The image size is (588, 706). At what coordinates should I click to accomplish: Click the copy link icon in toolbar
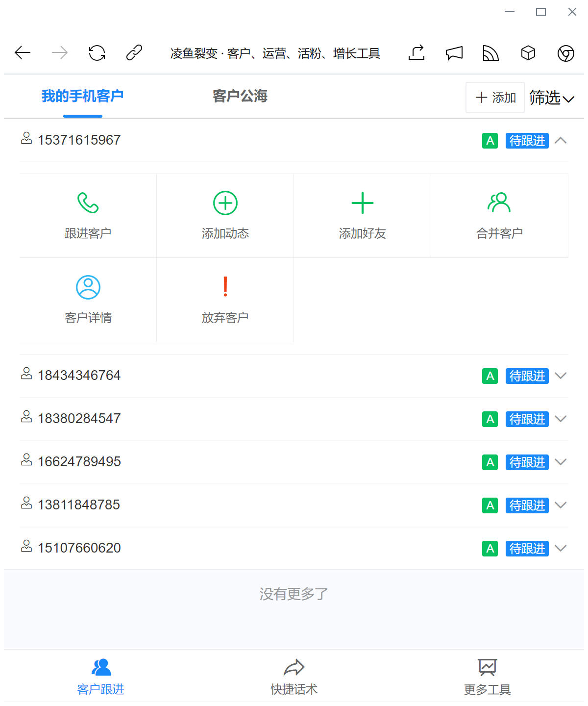tap(134, 53)
